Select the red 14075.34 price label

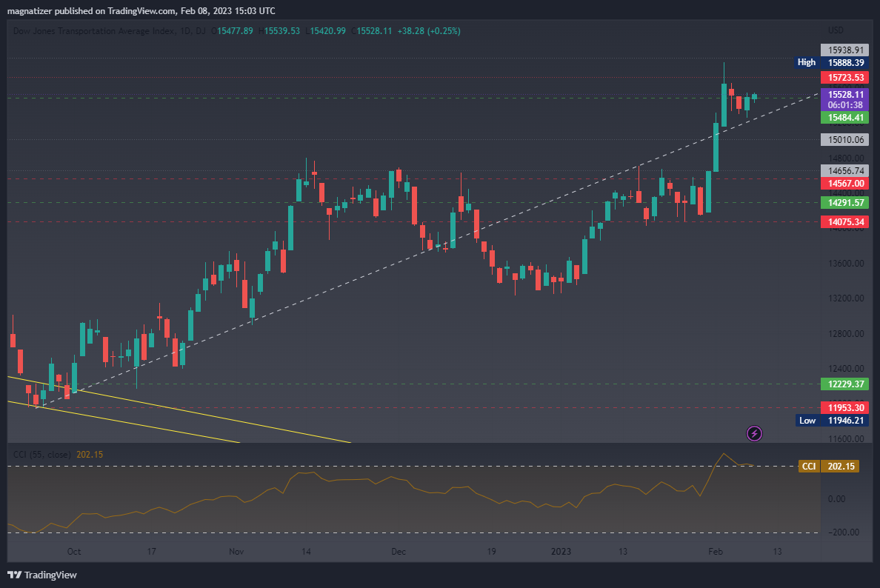[844, 221]
